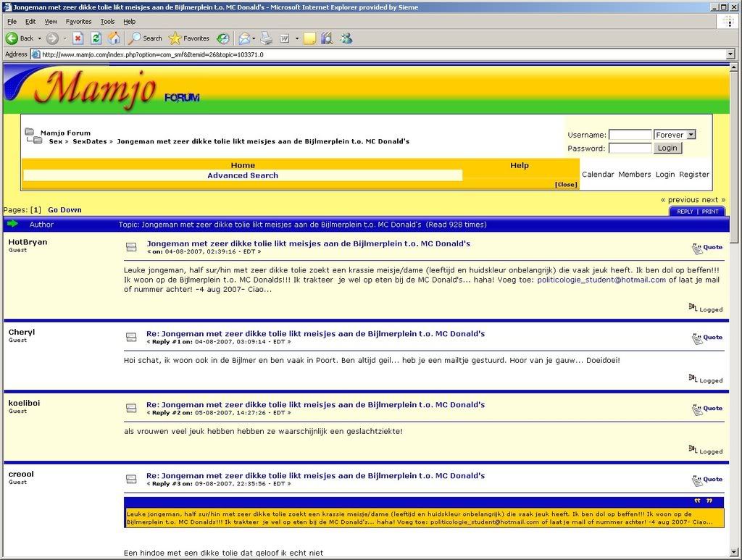Open the politicologie_student@hotmail.com email link
The width and height of the screenshot is (742, 560).
[601, 280]
